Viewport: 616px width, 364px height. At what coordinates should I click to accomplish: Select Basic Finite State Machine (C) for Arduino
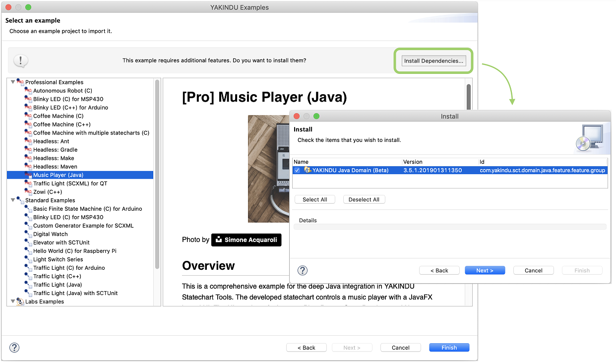point(88,209)
